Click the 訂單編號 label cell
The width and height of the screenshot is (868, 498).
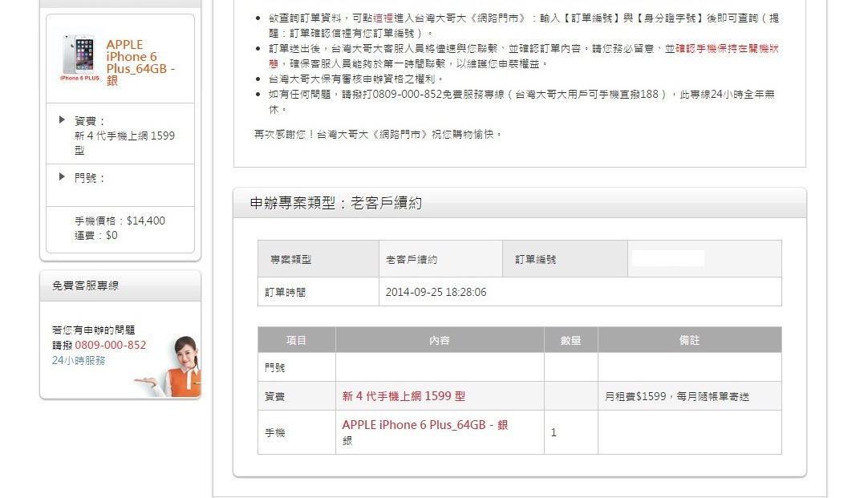tap(565, 259)
